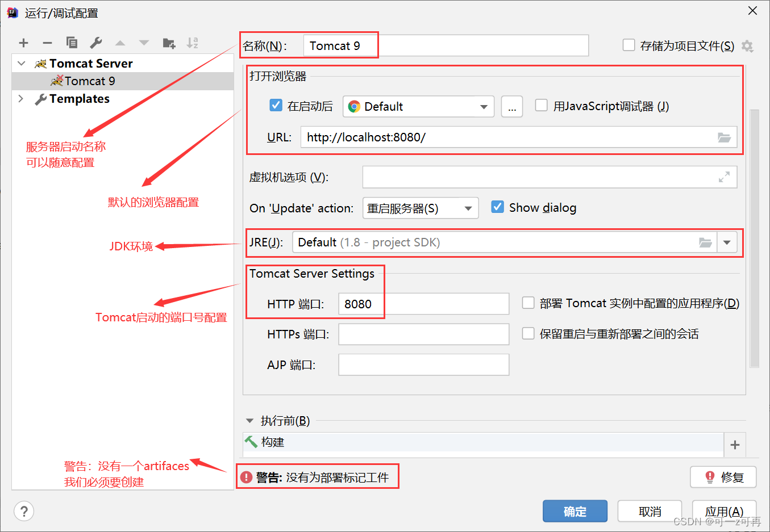770x532 pixels.
Task: Sort configurations alphabetically
Action: coord(193,43)
